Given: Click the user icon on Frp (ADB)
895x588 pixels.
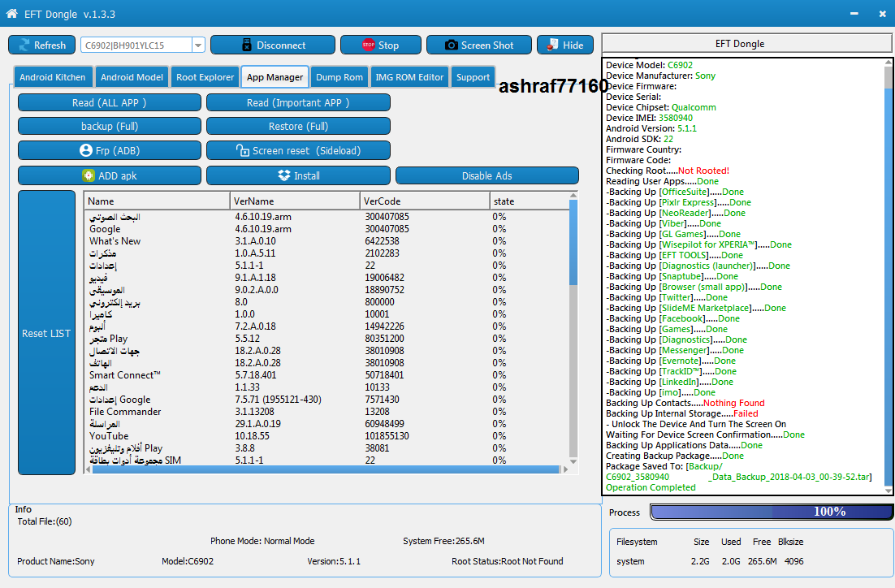Looking at the screenshot, I should (x=86, y=150).
